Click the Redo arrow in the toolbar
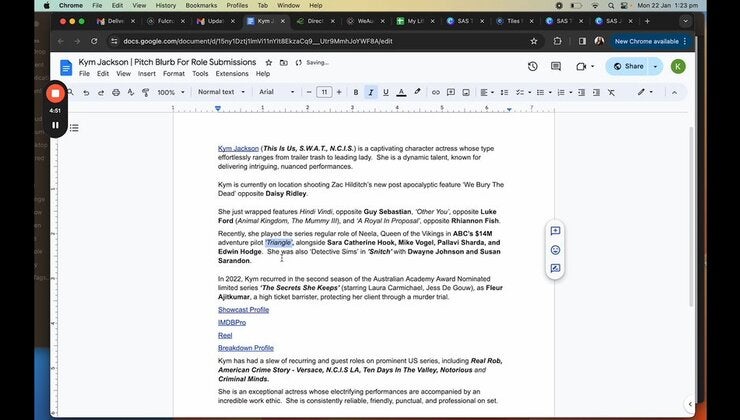The image size is (740, 420). tap(101, 92)
